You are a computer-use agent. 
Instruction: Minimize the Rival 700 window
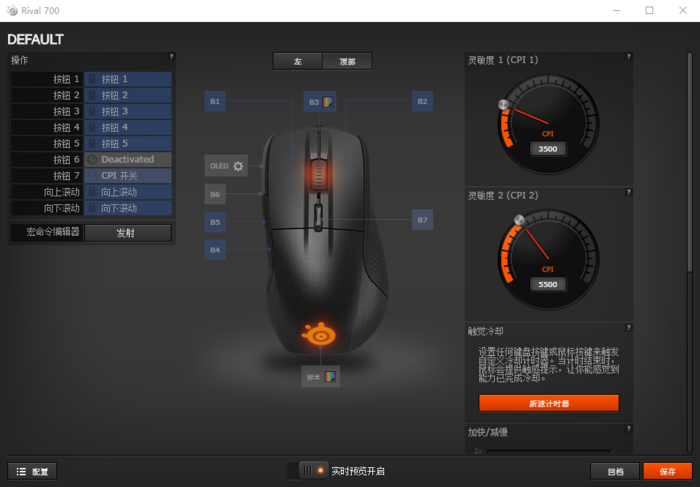pyautogui.click(x=617, y=10)
